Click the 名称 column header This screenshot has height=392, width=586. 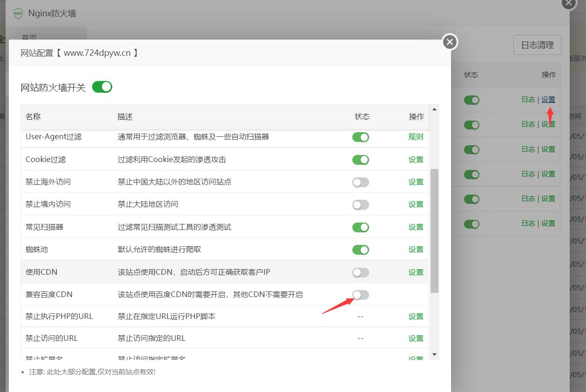point(33,117)
